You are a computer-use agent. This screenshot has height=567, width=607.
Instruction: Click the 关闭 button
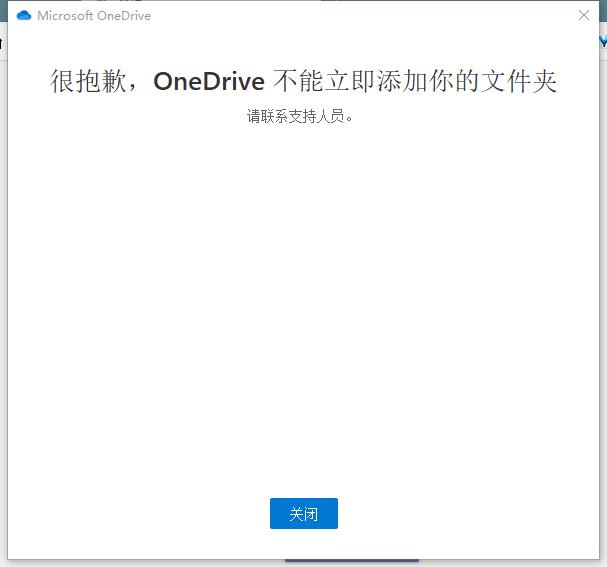pos(304,513)
